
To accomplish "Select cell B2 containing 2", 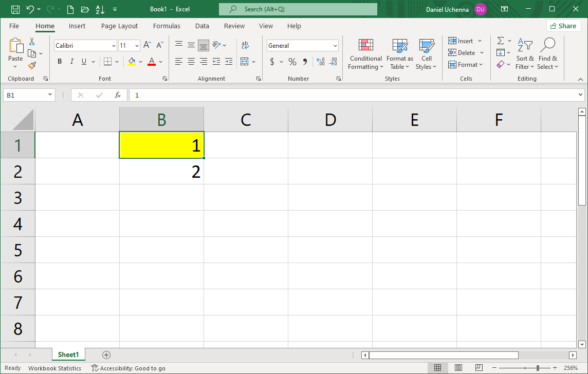I will point(161,172).
